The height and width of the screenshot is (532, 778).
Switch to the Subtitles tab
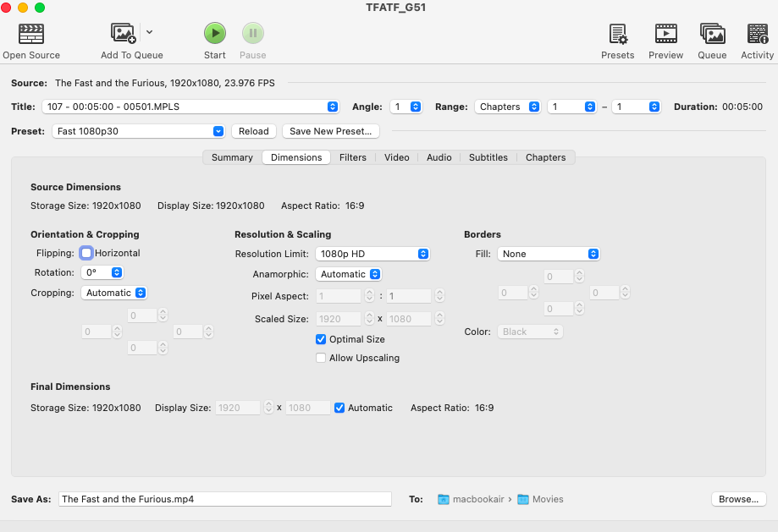[x=488, y=157]
